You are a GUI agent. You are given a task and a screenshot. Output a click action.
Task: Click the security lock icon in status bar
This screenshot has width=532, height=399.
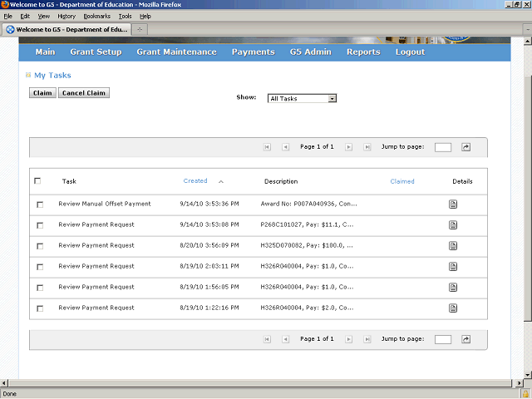[x=525, y=393]
